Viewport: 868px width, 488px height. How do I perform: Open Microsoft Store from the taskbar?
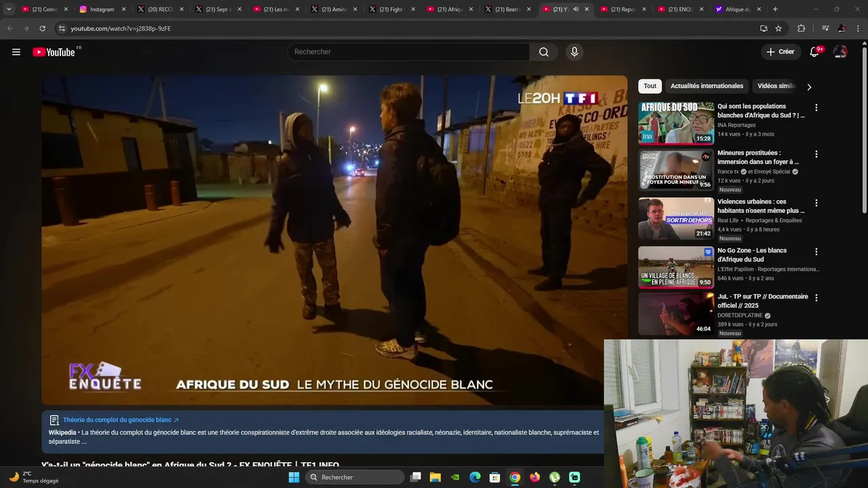495,477
